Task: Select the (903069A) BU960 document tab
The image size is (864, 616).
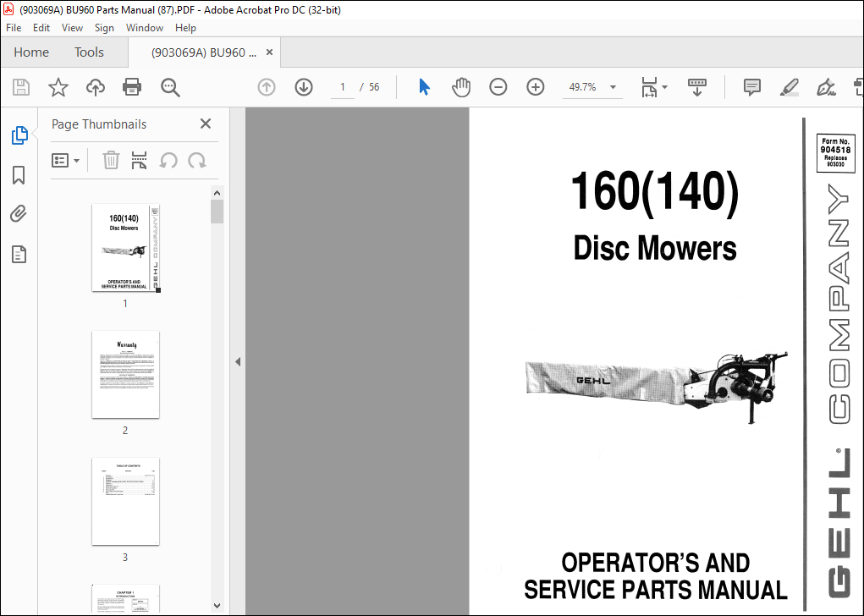Action: pos(204,52)
